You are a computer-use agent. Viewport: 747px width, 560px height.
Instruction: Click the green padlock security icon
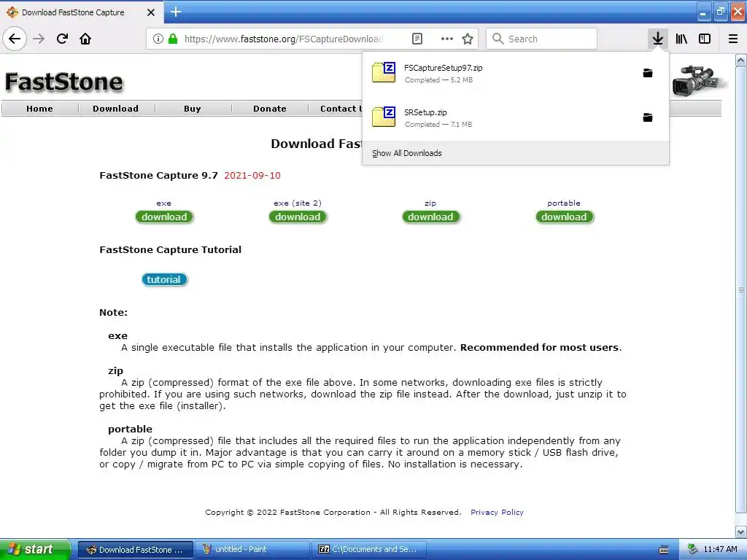(174, 39)
